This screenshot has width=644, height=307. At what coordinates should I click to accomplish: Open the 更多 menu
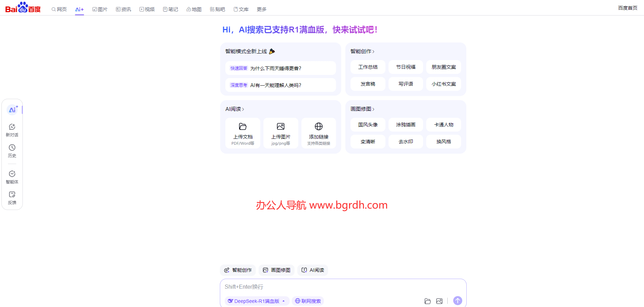(x=262, y=9)
